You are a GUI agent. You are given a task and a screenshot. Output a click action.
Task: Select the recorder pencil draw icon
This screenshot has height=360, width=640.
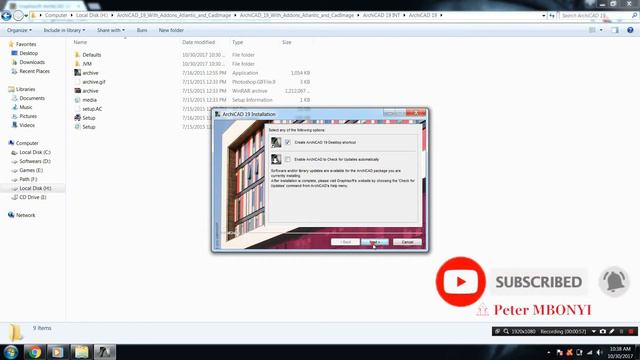coord(612,331)
